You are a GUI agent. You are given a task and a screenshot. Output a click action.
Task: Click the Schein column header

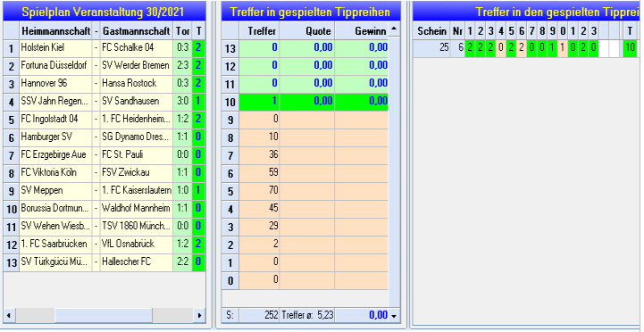(x=431, y=31)
